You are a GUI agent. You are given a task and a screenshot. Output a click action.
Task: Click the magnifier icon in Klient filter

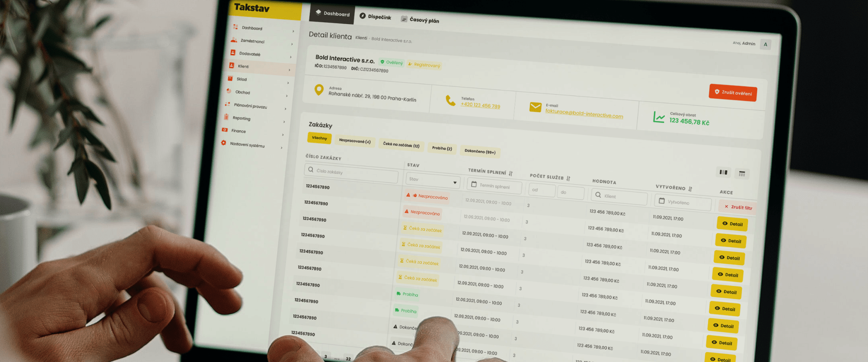598,195
